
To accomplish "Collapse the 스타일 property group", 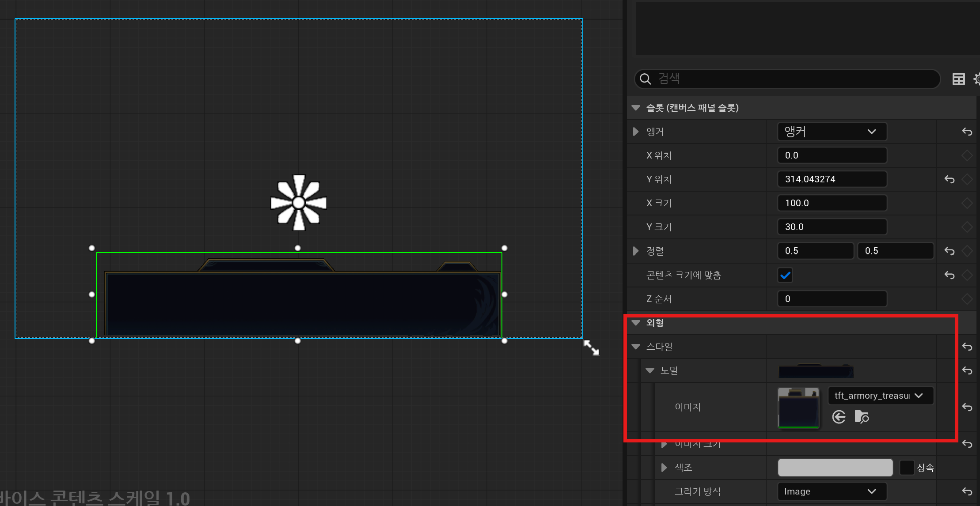I will pos(636,347).
